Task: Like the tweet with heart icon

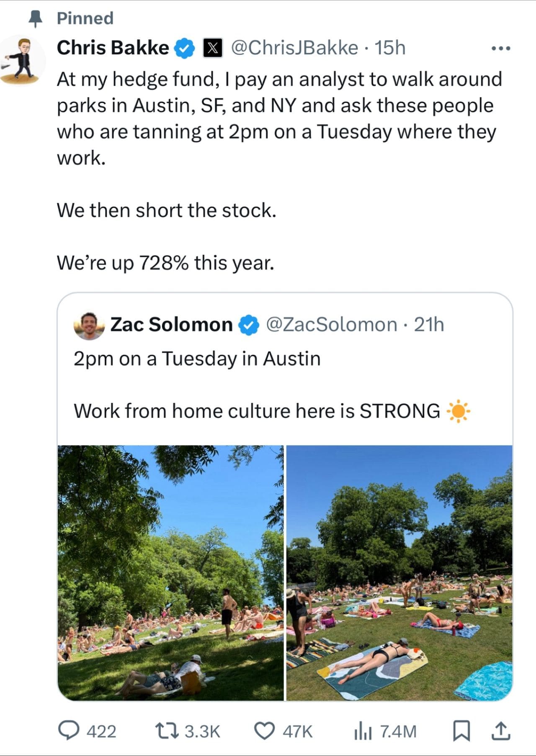Action: point(265,731)
